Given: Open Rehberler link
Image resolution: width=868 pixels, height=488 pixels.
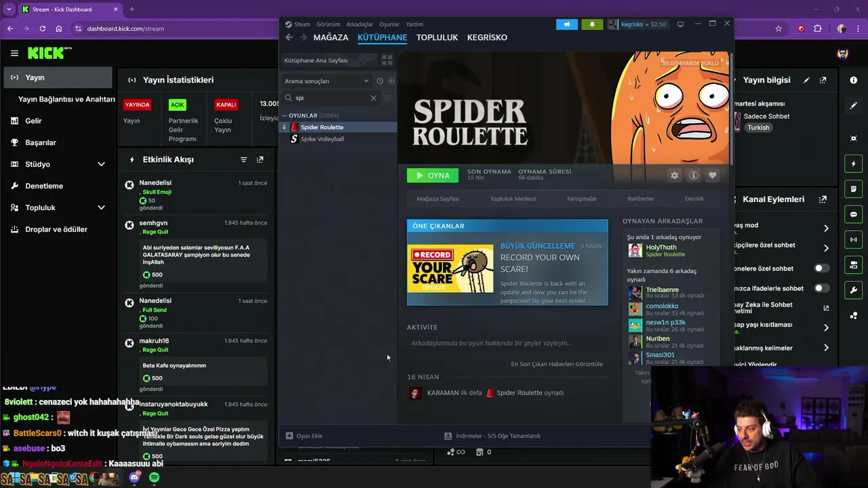Looking at the screenshot, I should click(640, 199).
